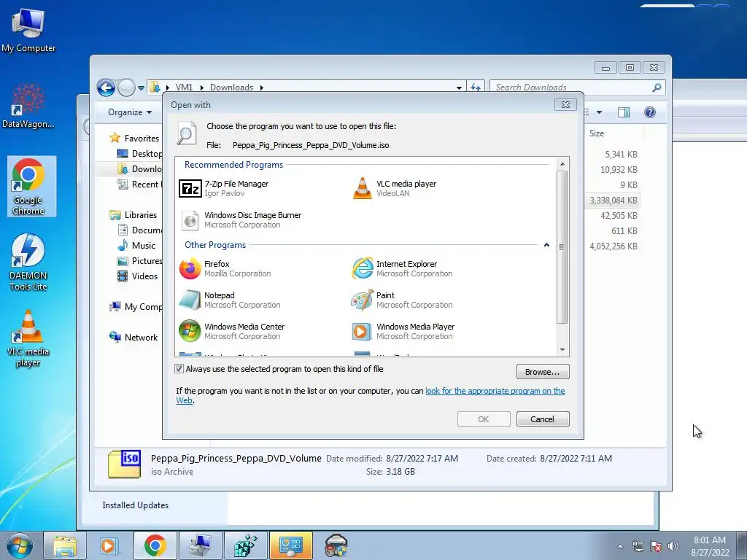Open Windows Explorer from taskbar
Screen dimensions: 747x560
pyautogui.click(x=65, y=545)
